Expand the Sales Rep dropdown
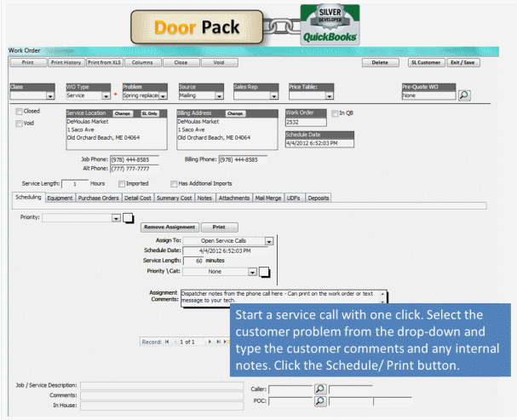The image size is (517, 420). point(274,96)
